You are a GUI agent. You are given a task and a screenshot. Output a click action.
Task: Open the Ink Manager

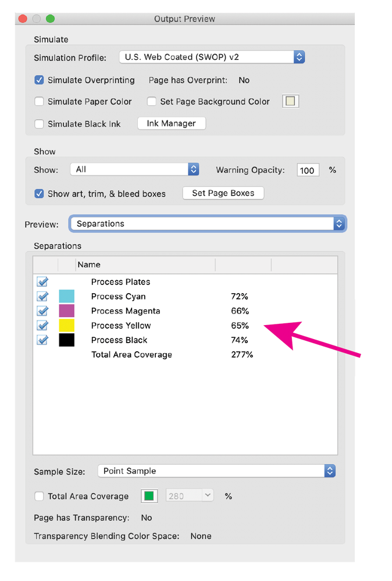171,123
